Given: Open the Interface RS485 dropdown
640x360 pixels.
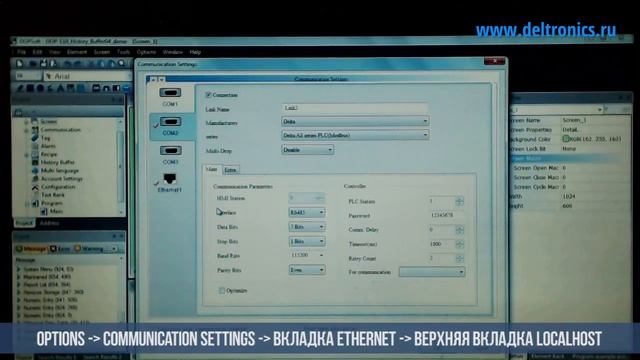Looking at the screenshot, I should coord(307,212).
